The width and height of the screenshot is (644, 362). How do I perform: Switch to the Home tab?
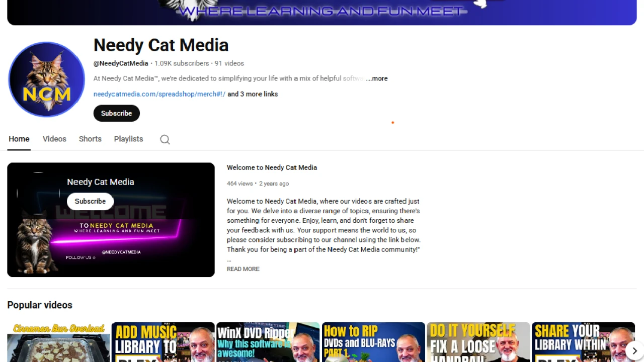click(19, 139)
